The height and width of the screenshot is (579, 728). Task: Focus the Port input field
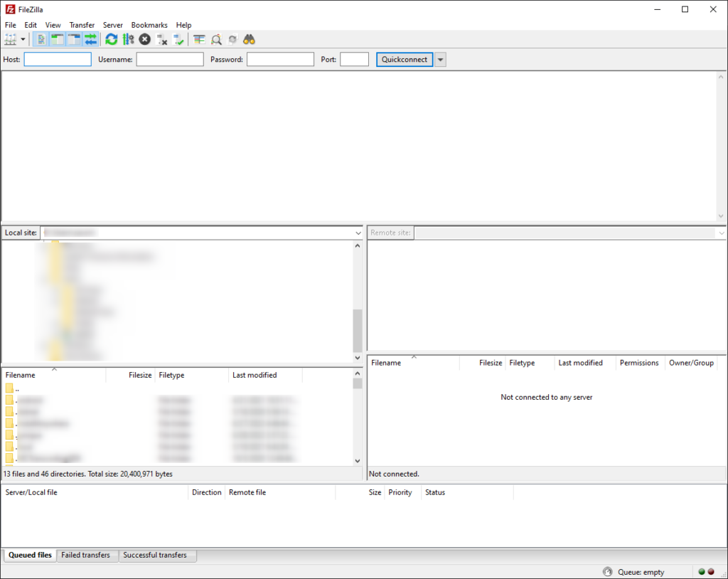[x=354, y=60]
